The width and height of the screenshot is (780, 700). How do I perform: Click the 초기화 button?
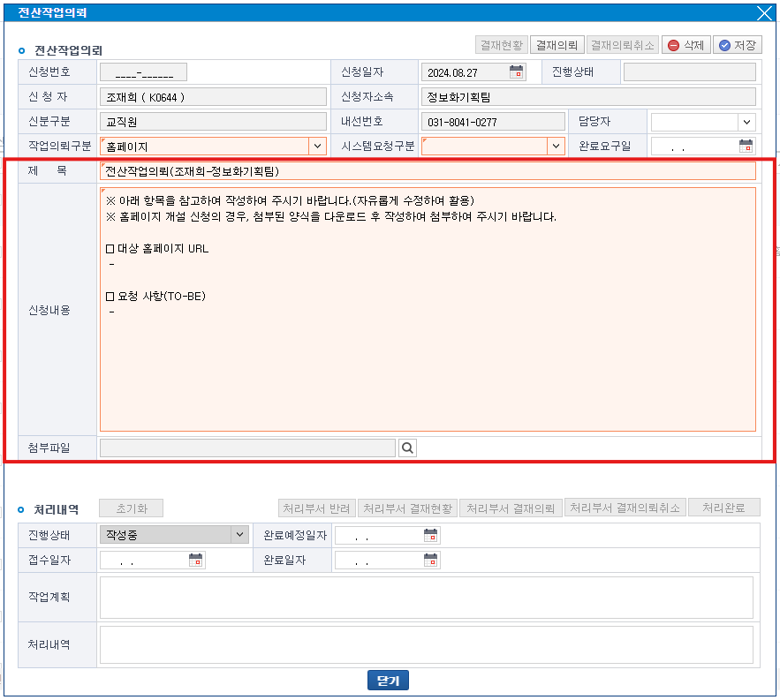(x=131, y=508)
